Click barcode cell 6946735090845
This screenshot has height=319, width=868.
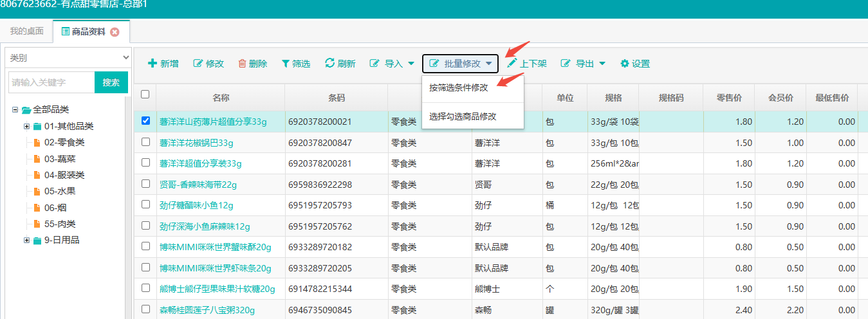point(337,311)
